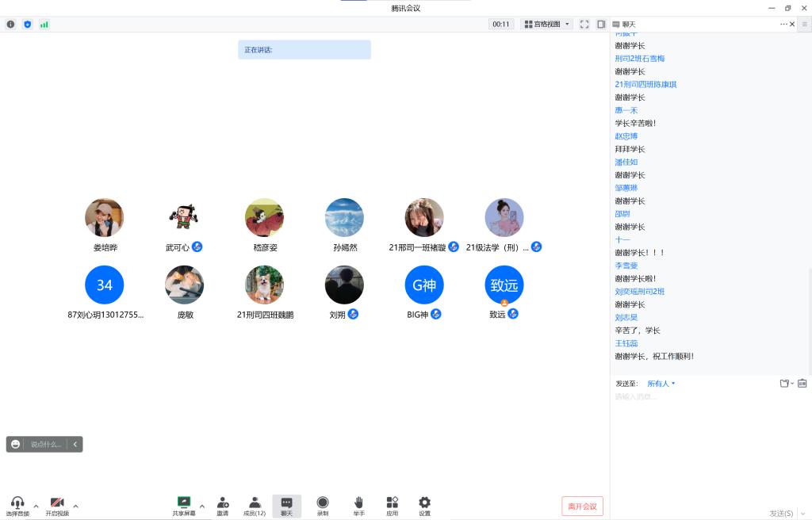The height and width of the screenshot is (520, 812).
Task: Click the muted mic icon beside 刘朔
Action: (353, 314)
